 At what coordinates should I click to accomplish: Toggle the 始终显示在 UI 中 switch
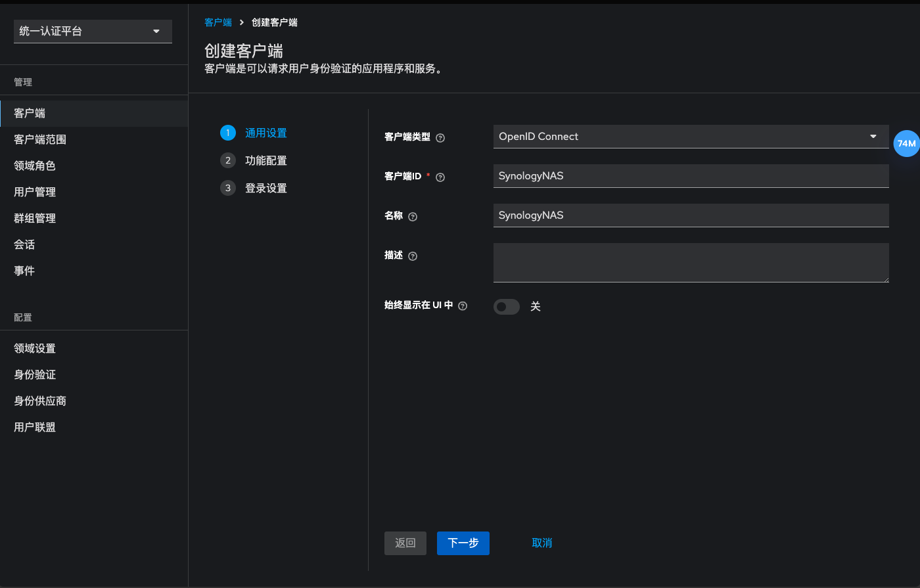point(507,307)
